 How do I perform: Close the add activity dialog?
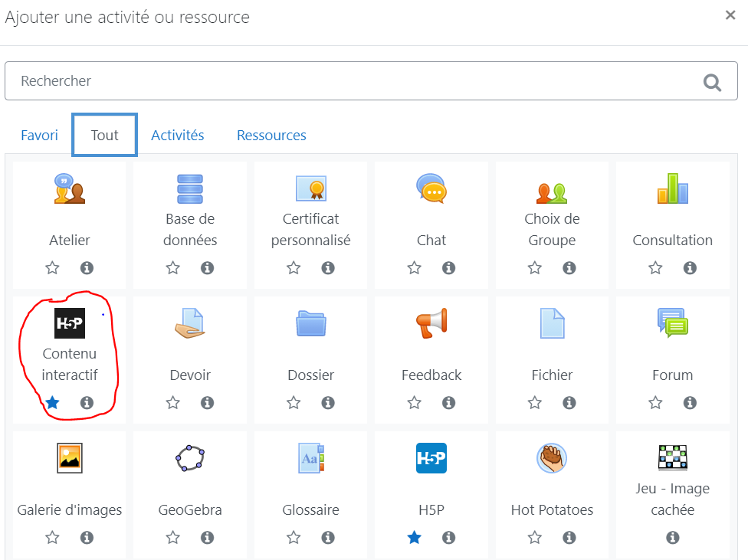[730, 15]
